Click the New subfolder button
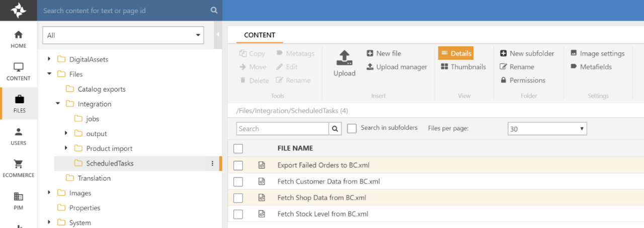644x228 pixels. (527, 53)
